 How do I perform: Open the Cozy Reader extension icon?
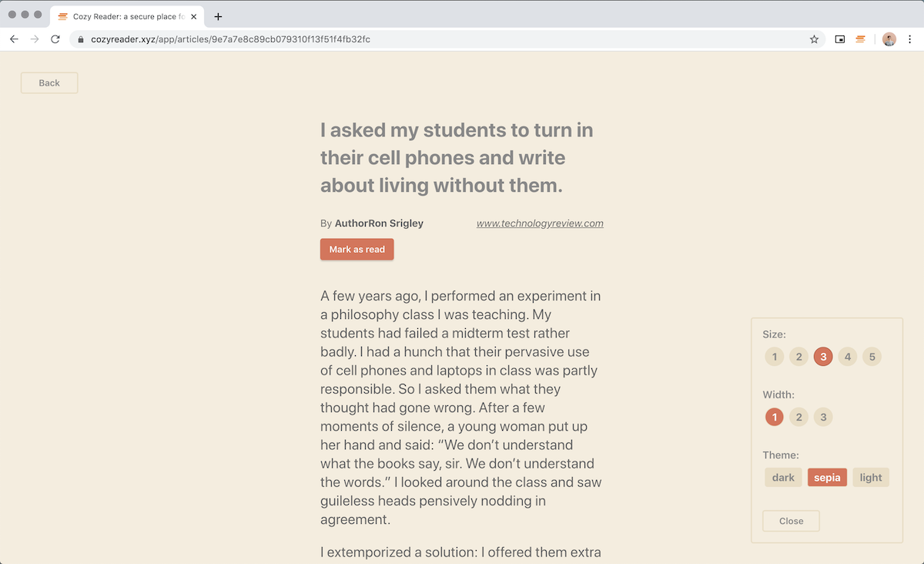[861, 39]
